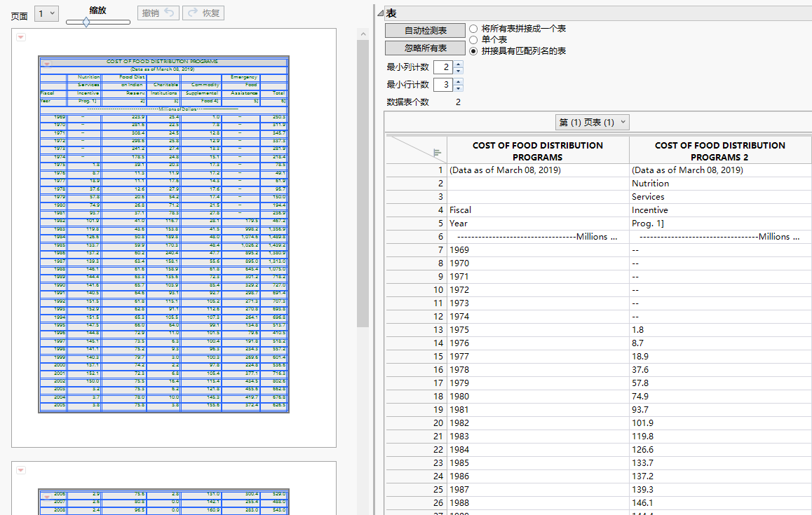Viewport: 812px width, 515px height.
Task: Click the COST OF FOOD DISTRIBUTION PROGRAMS 2 column header
Action: [x=719, y=151]
